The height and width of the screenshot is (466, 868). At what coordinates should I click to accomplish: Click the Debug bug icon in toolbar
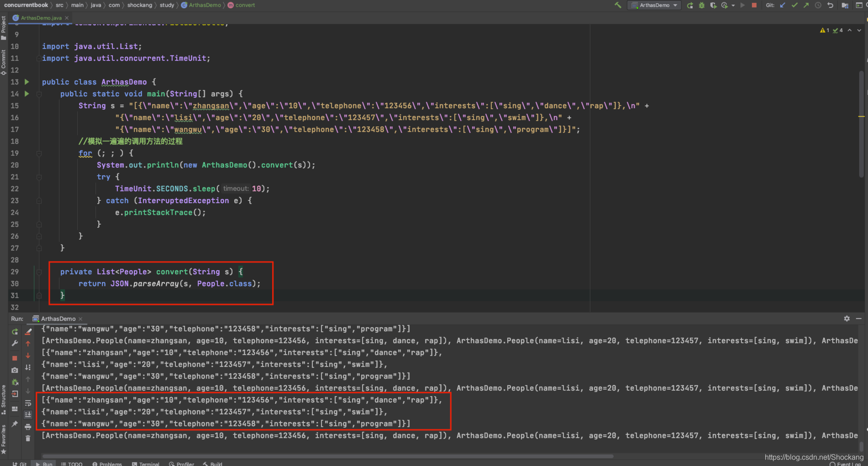pos(701,5)
